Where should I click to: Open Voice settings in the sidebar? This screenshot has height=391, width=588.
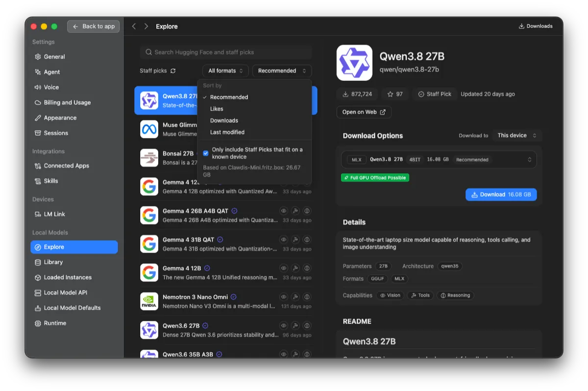74,87
